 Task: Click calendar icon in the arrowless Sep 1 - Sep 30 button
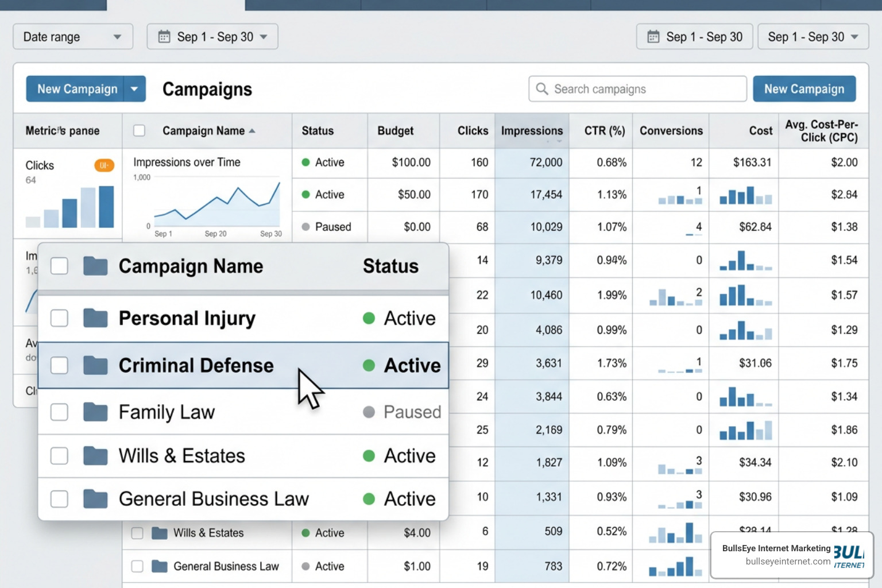653,37
